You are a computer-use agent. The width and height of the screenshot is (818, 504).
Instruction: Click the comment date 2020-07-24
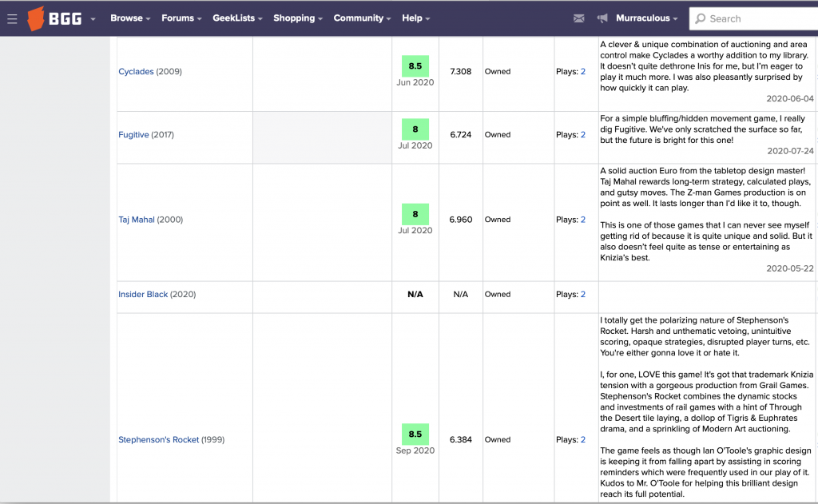pyautogui.click(x=790, y=151)
